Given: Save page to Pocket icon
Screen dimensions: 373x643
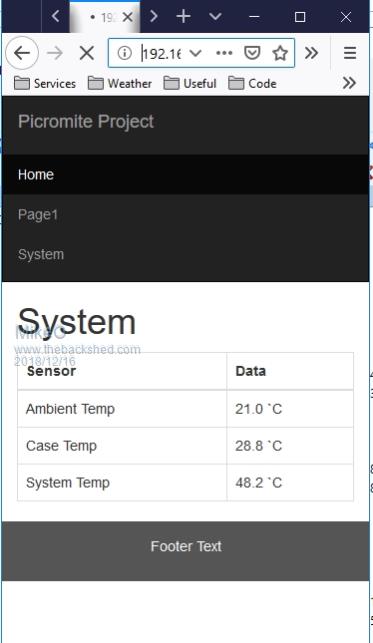Looking at the screenshot, I should [x=252, y=53].
